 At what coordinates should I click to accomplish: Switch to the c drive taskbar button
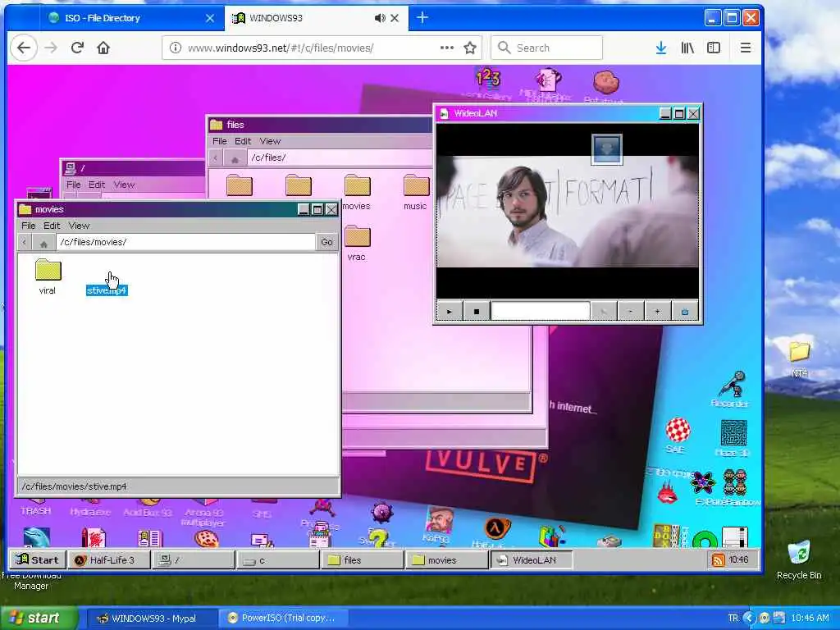click(x=277, y=559)
